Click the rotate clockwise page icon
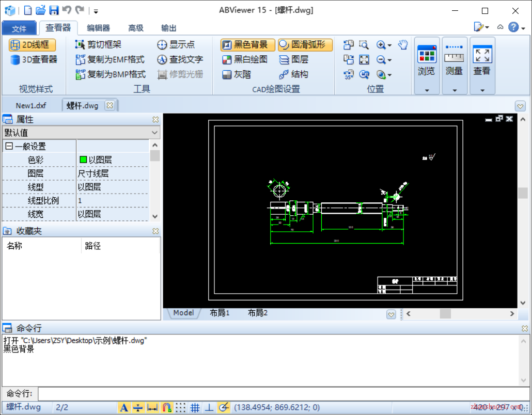The image size is (532, 415). pos(349,60)
